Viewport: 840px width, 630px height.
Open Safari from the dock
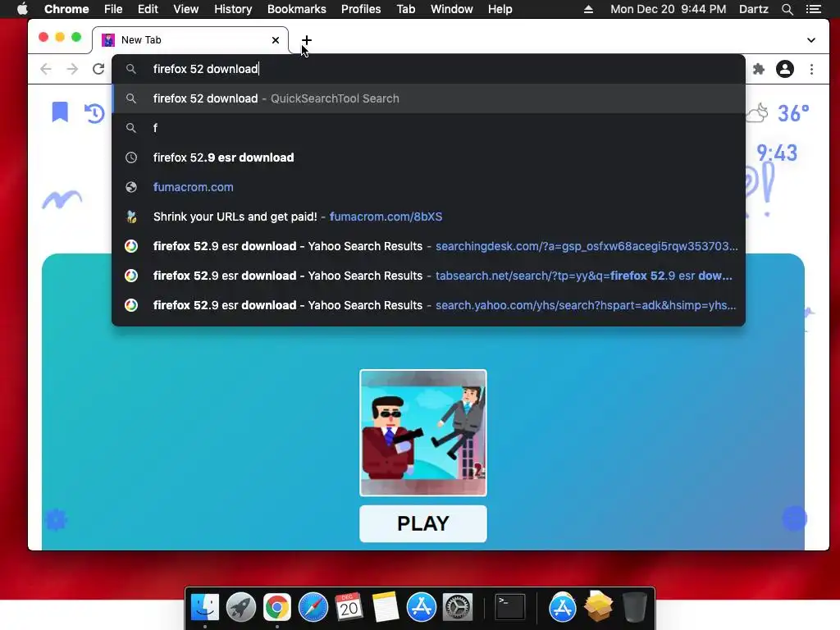point(313,608)
